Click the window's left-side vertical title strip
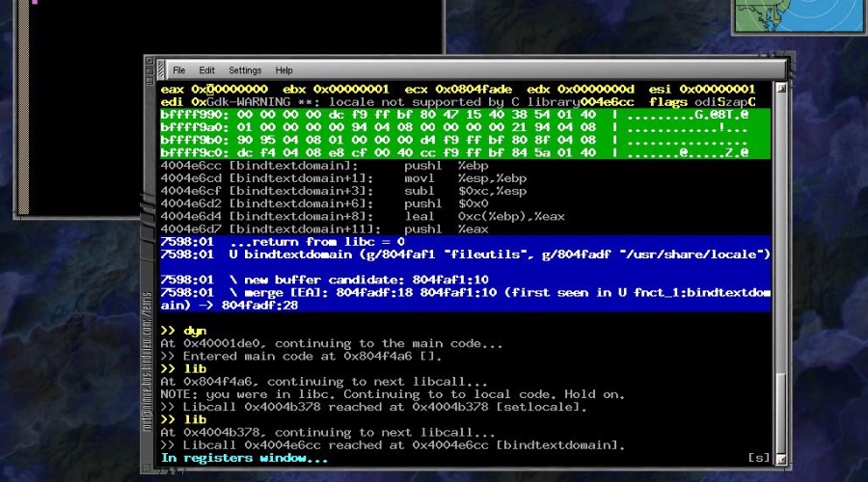868x482 pixels. (149, 289)
